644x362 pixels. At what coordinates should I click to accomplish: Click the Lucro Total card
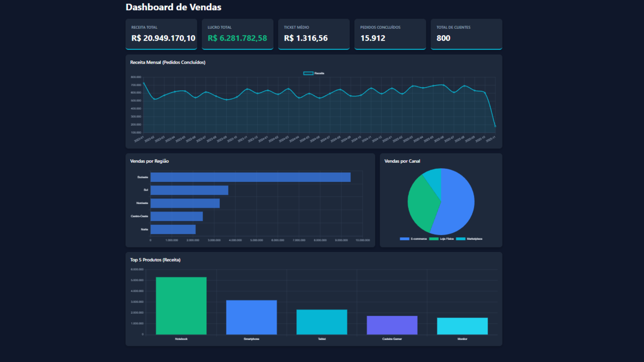pyautogui.click(x=237, y=34)
